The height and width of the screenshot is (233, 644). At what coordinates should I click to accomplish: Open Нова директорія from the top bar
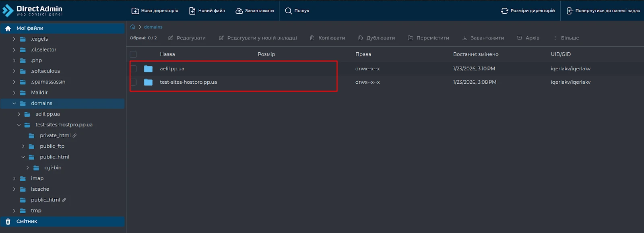click(155, 11)
